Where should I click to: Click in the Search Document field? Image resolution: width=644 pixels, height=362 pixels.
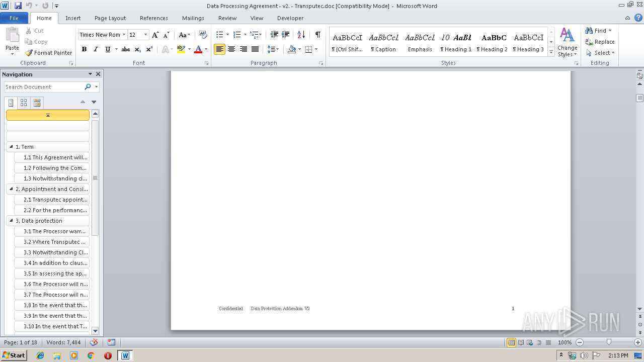[x=43, y=87]
